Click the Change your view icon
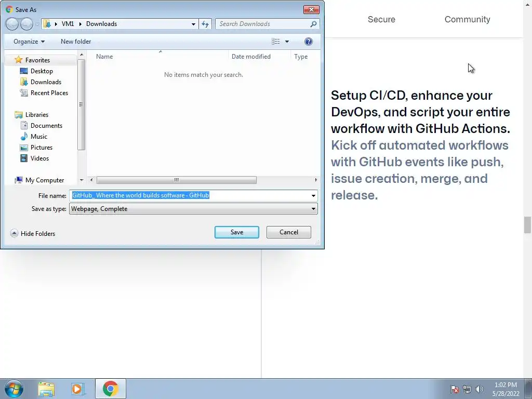This screenshot has width=532, height=399. [275, 42]
